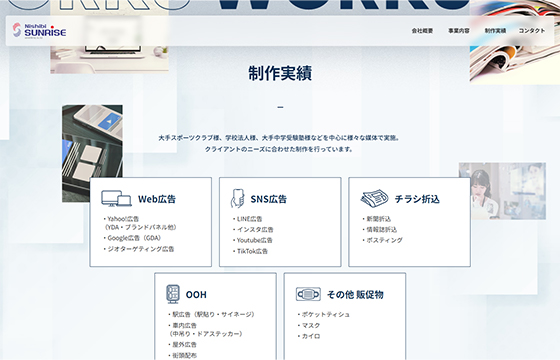560x360 pixels.
Task: Open the 会社概要 menu item
Action: 422,31
